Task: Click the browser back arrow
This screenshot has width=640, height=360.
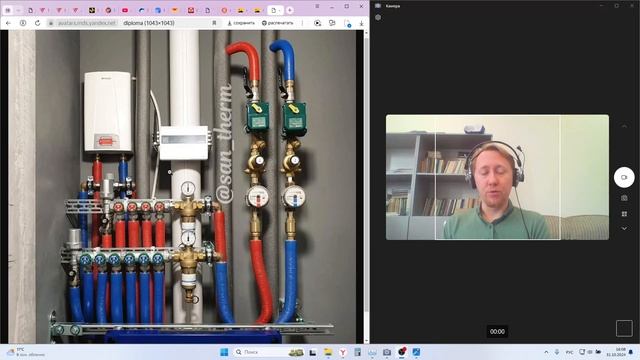Action: pos(9,23)
